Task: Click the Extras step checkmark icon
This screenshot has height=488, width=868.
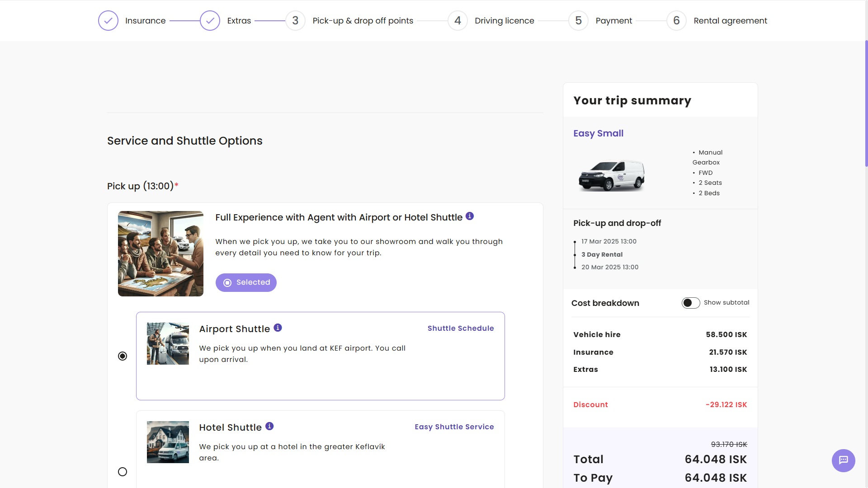Action: click(x=210, y=21)
